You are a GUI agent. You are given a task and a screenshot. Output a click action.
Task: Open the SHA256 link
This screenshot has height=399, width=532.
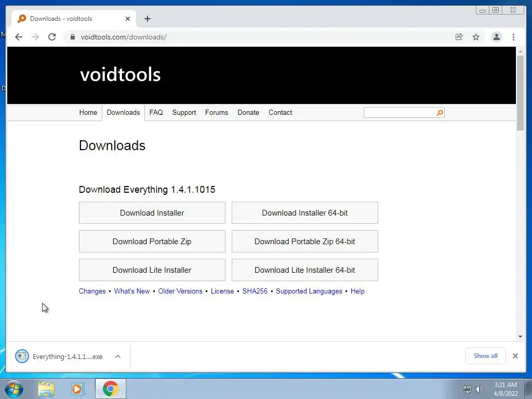pos(255,291)
